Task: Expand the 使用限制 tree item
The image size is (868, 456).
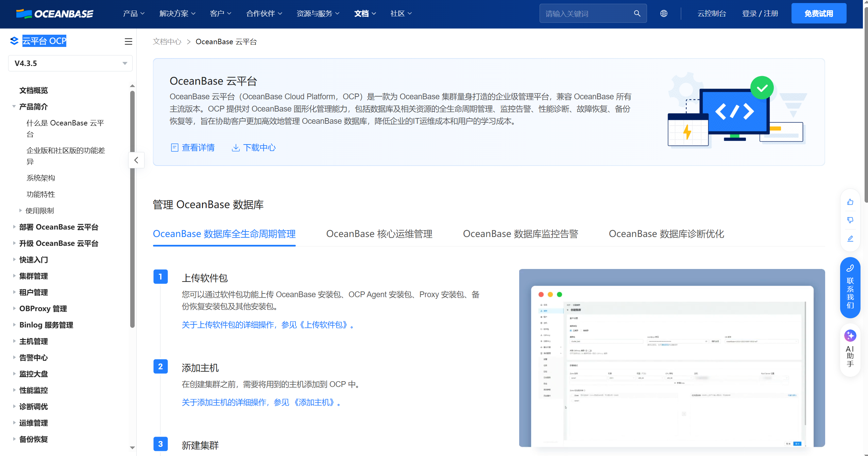Action: click(x=20, y=210)
